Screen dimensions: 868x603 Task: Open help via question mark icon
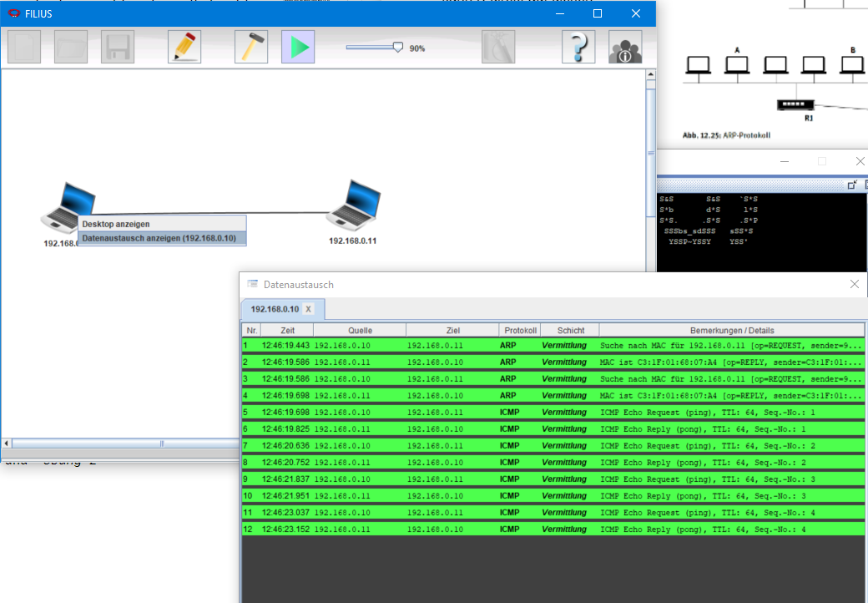click(578, 47)
